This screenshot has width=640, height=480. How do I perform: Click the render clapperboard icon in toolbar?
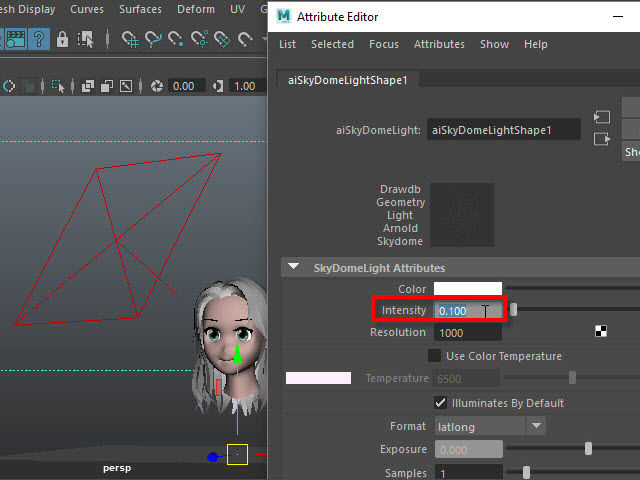(14, 39)
